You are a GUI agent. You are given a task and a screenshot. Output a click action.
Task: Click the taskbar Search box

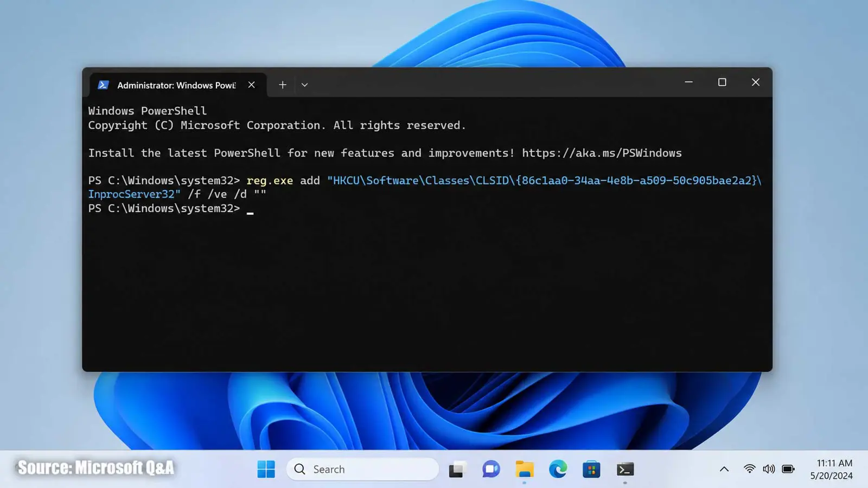point(362,469)
